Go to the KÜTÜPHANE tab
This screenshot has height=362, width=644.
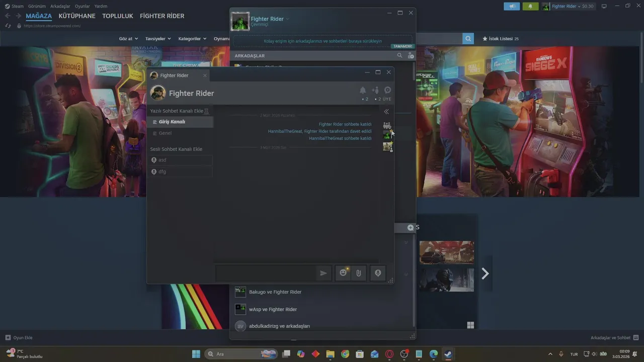pyautogui.click(x=77, y=16)
